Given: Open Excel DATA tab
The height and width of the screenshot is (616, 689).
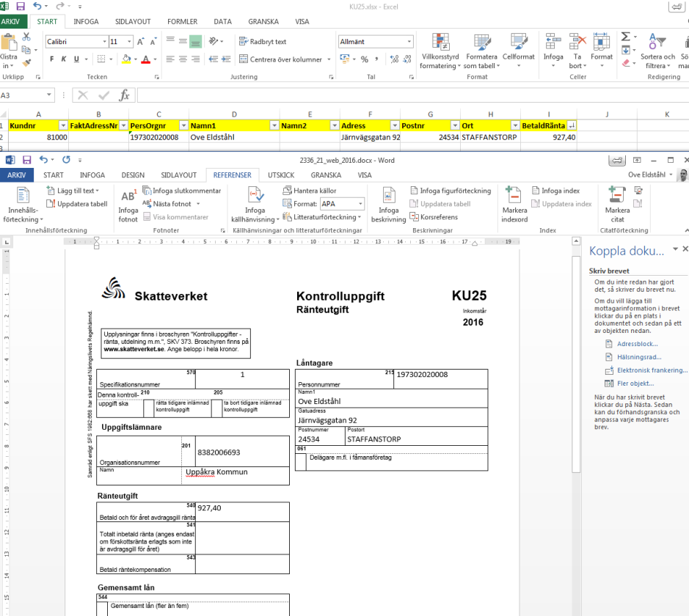Looking at the screenshot, I should tap(223, 21).
